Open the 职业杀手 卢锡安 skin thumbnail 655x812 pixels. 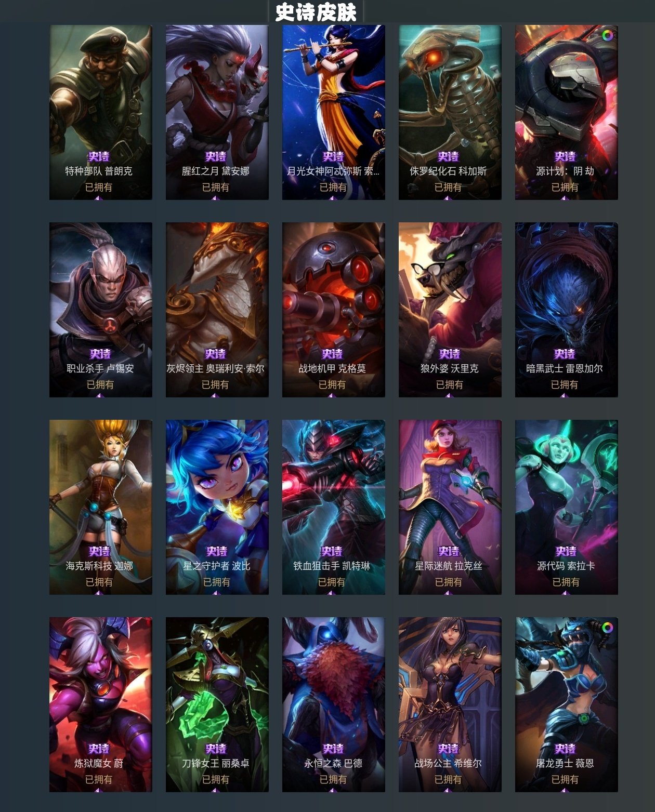tap(101, 310)
